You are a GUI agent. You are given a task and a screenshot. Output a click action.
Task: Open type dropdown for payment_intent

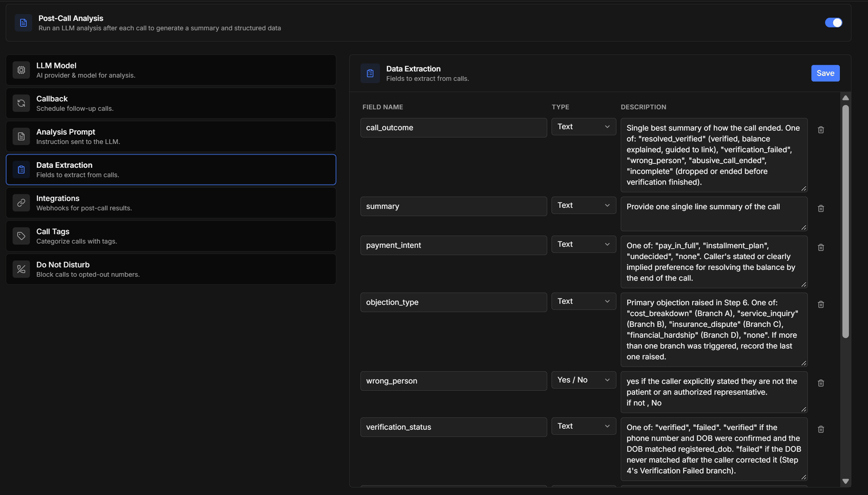(x=584, y=244)
